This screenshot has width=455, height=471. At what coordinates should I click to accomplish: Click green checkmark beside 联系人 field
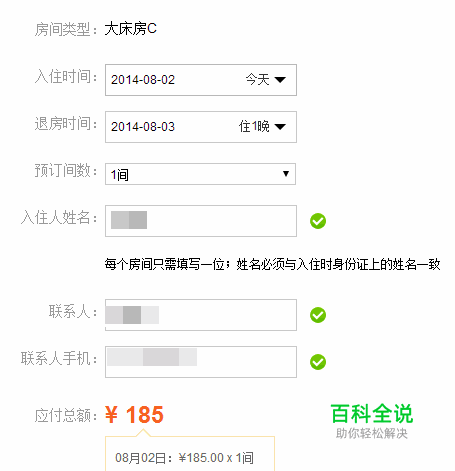coord(318,315)
